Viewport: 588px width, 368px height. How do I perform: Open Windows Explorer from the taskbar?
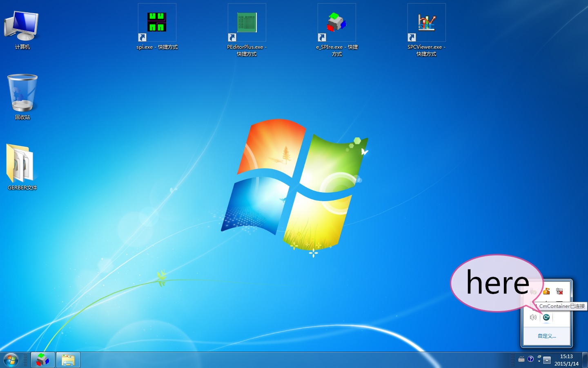click(68, 360)
